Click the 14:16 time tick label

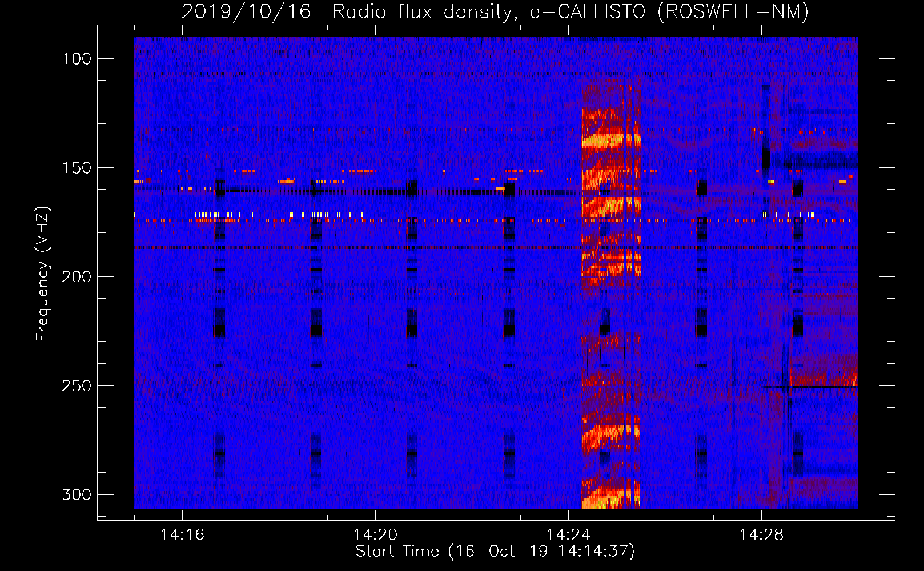(x=182, y=534)
